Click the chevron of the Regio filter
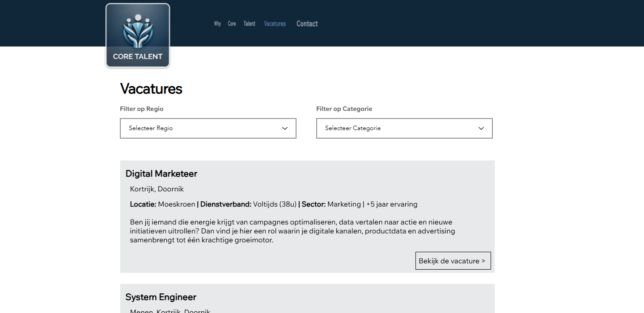 [x=285, y=128]
